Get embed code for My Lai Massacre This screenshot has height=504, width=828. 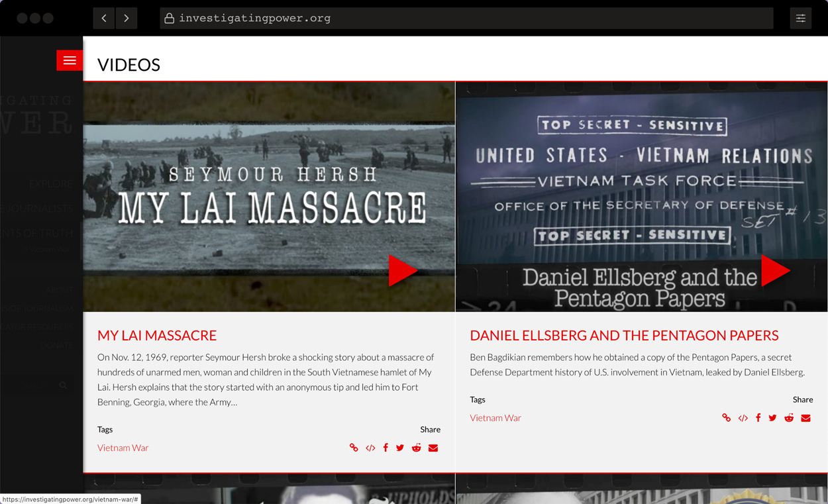(x=370, y=448)
